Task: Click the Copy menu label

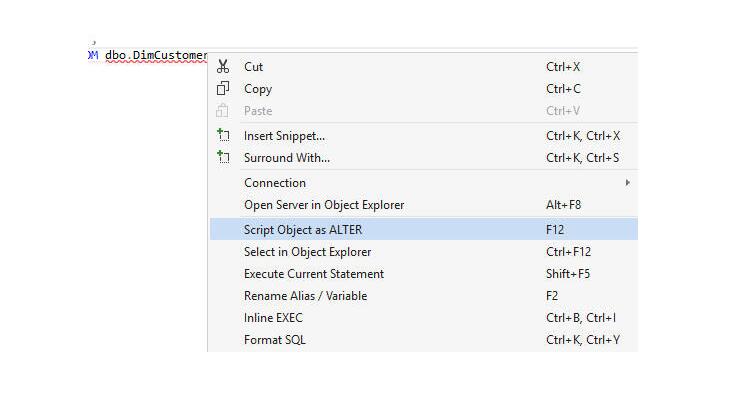Action: [x=258, y=89]
